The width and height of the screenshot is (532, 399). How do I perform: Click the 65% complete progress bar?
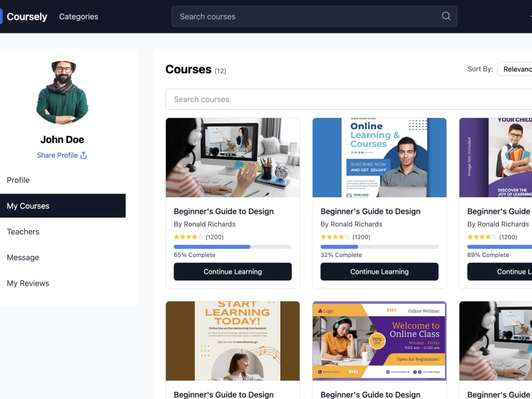click(x=232, y=247)
